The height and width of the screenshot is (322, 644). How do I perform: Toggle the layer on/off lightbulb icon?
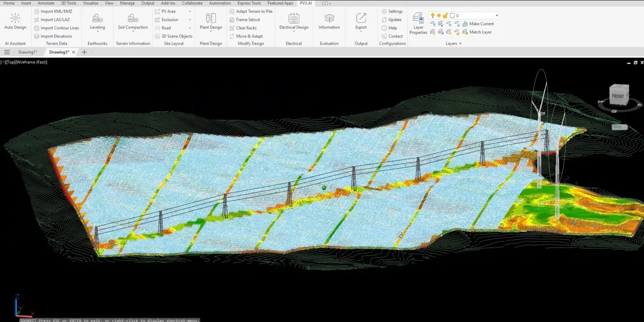[433, 16]
